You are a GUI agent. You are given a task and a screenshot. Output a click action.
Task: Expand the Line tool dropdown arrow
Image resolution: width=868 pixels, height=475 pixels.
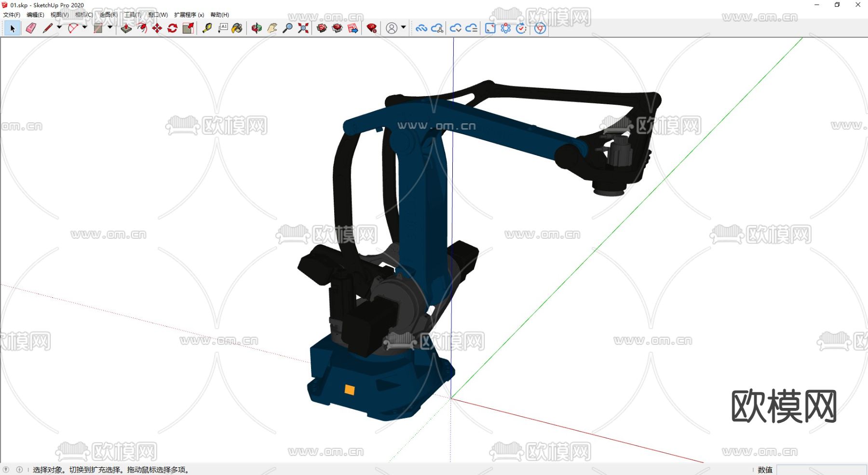[x=59, y=28]
